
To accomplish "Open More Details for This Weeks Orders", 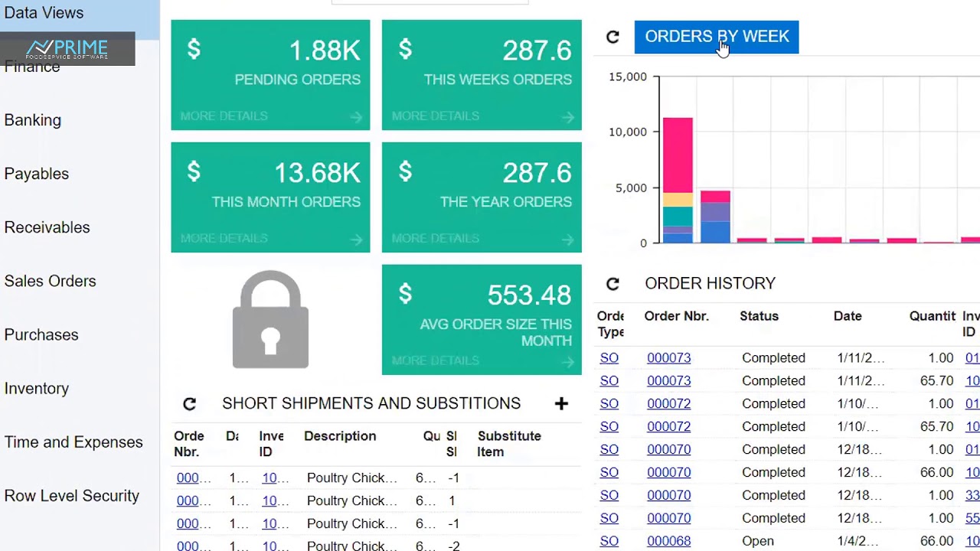I will (x=435, y=116).
